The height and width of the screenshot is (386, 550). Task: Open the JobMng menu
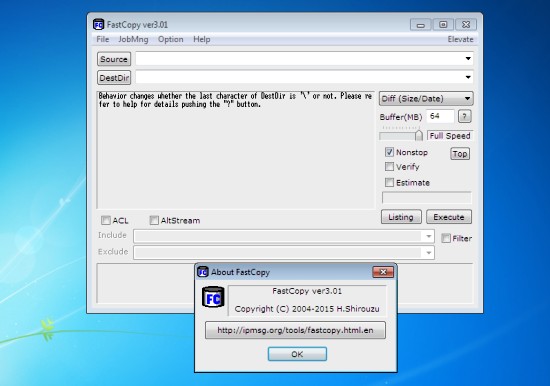133,39
